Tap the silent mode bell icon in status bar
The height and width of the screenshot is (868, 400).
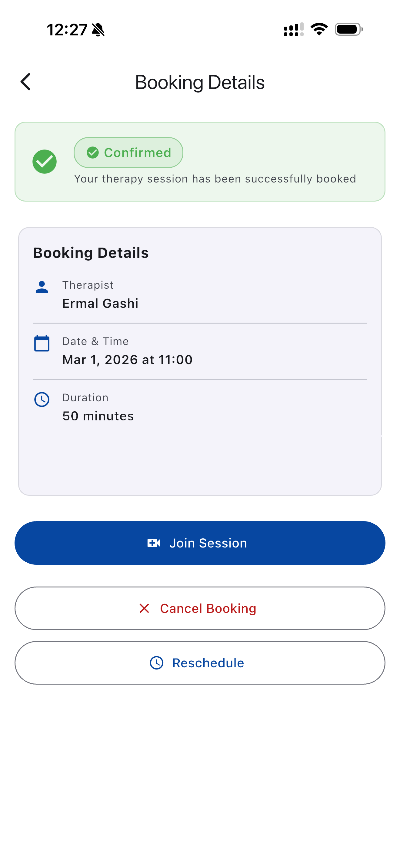tap(98, 30)
